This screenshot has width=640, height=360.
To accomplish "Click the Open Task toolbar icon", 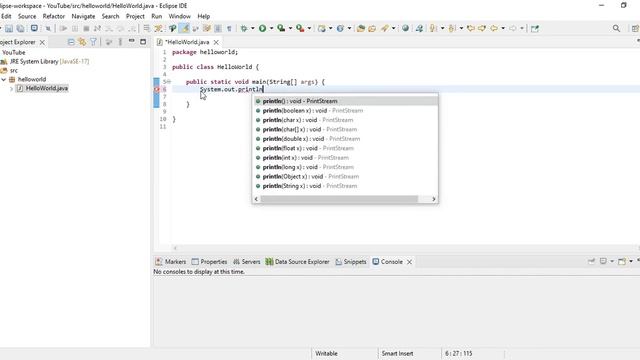I will coord(372,28).
